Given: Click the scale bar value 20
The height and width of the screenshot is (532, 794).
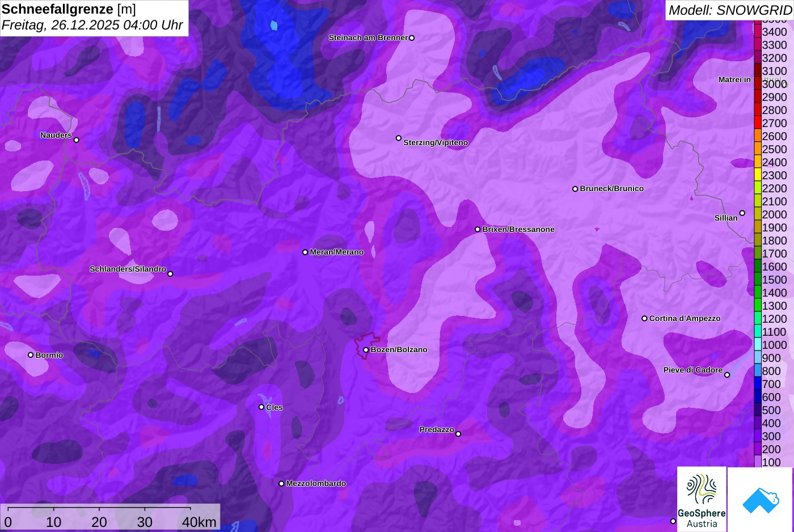Looking at the screenshot, I should coord(99,522).
